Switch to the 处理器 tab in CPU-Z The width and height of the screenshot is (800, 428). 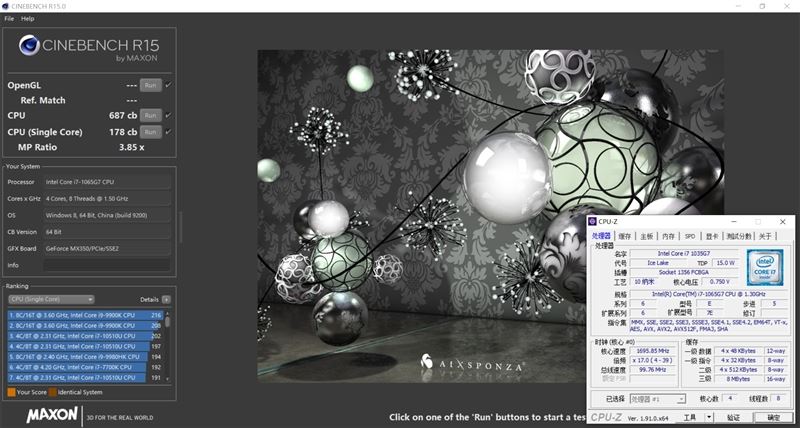click(x=601, y=236)
